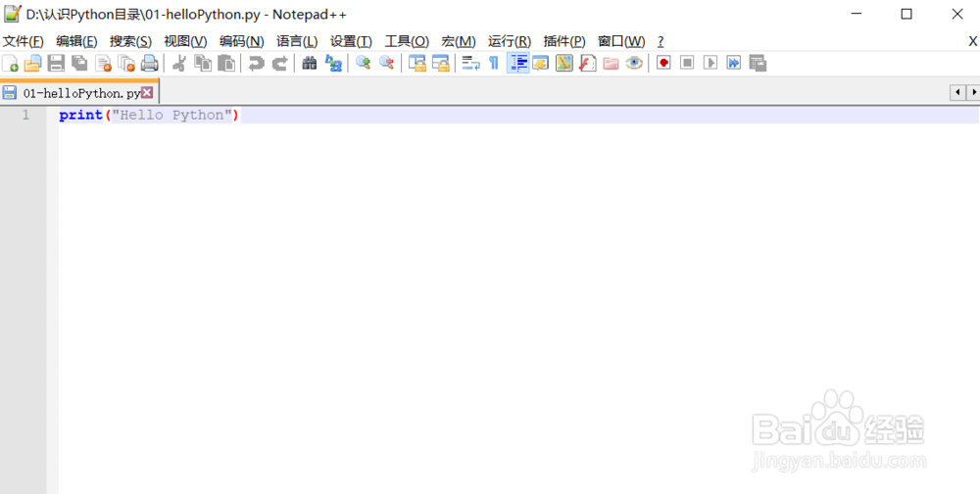
Task: Open the 语言(L) menu
Action: point(298,41)
